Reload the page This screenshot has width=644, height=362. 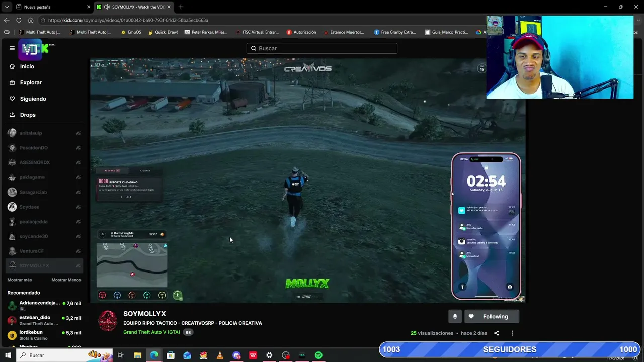click(19, 20)
